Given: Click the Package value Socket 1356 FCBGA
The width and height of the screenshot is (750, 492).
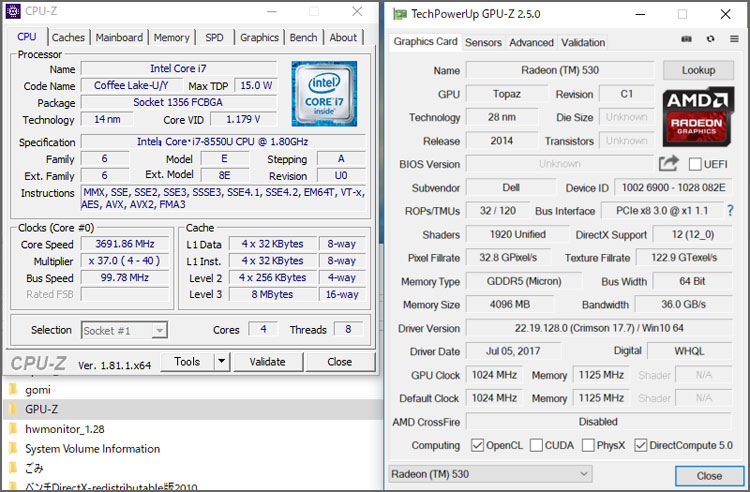Looking at the screenshot, I should click(178, 102).
